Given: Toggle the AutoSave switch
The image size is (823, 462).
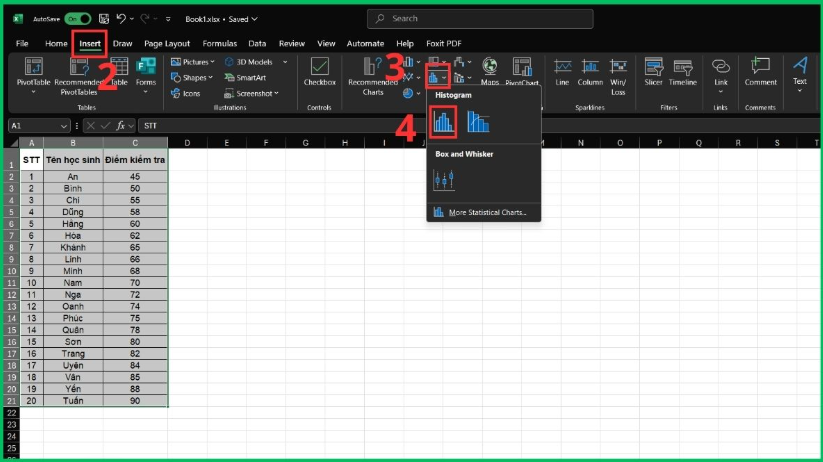Looking at the screenshot, I should (x=77, y=19).
